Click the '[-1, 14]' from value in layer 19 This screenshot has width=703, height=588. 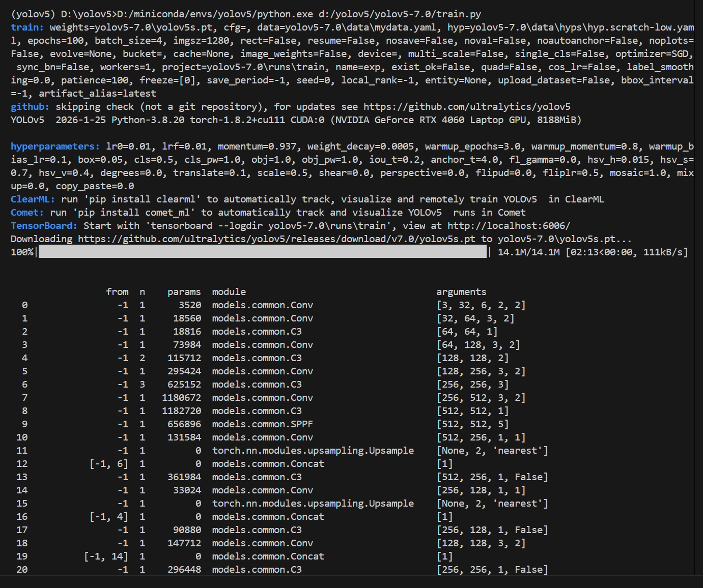coord(106,556)
